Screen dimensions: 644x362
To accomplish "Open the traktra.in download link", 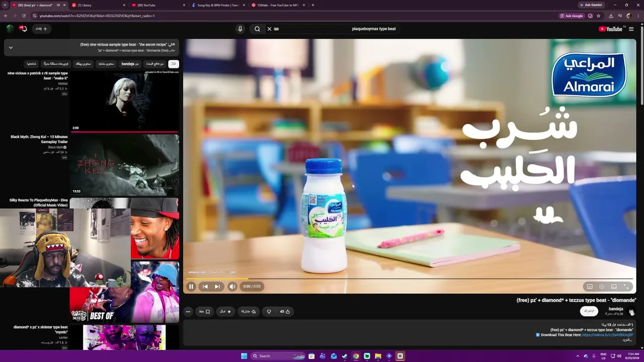I will point(607,335).
